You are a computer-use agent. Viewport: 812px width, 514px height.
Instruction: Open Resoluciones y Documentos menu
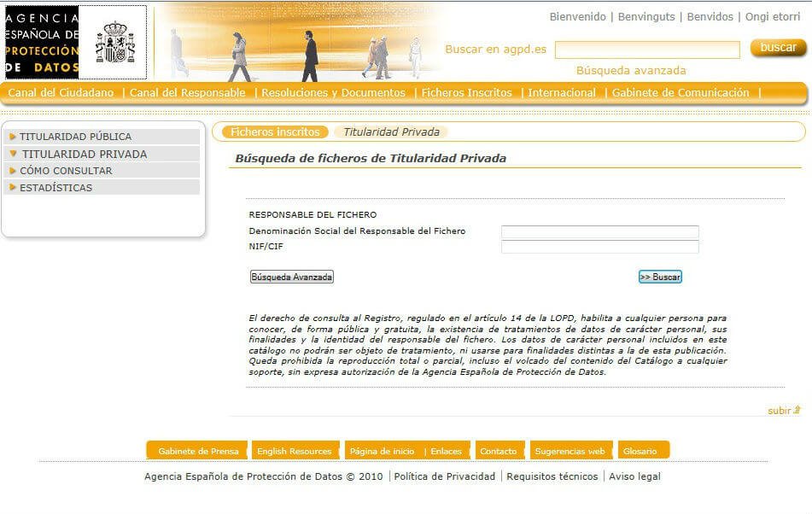click(334, 93)
